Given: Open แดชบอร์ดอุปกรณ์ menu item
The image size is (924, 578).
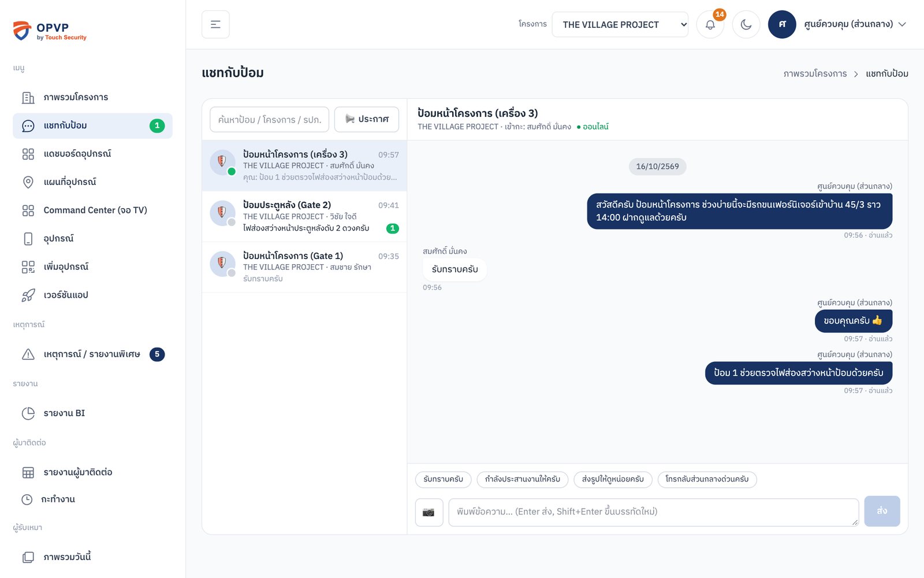Looking at the screenshot, I should (x=92, y=154).
